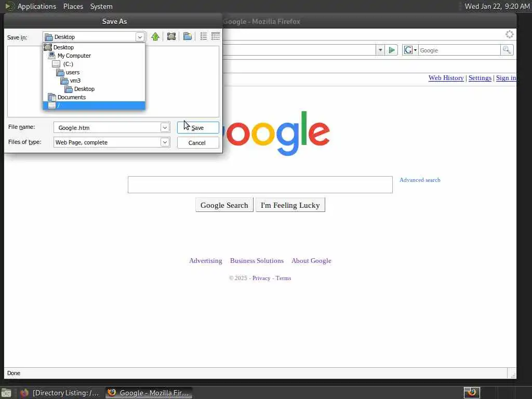Open the Applications menu

[37, 6]
